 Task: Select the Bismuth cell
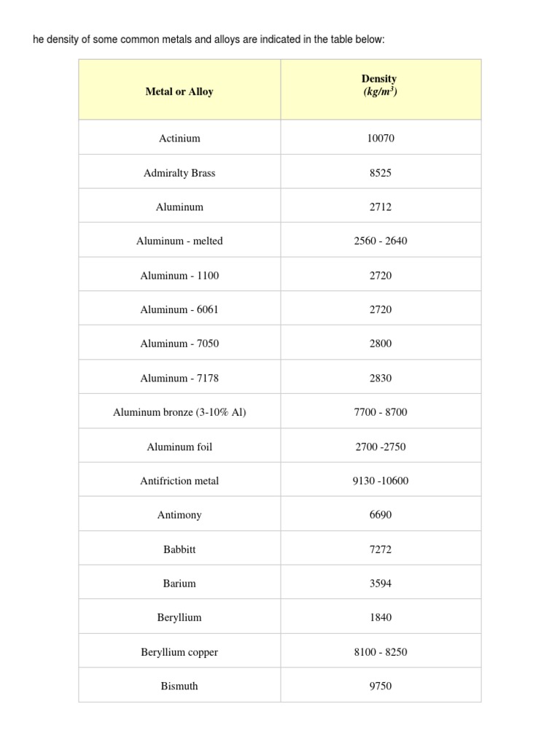point(179,686)
